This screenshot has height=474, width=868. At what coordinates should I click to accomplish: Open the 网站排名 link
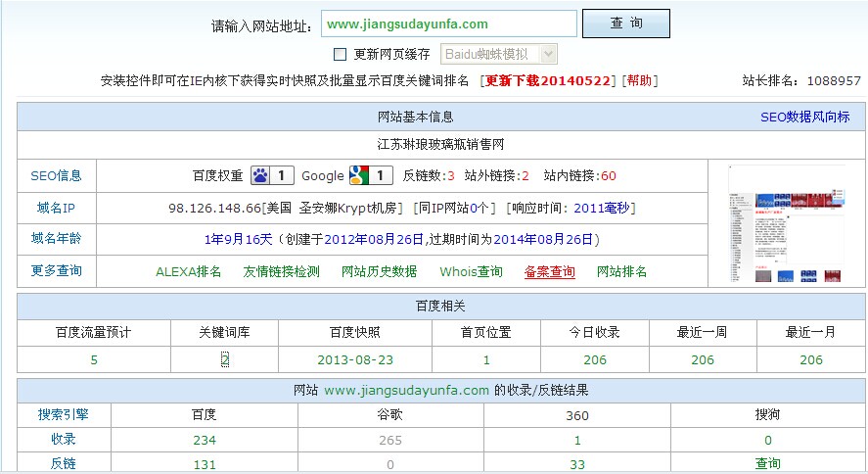(621, 271)
